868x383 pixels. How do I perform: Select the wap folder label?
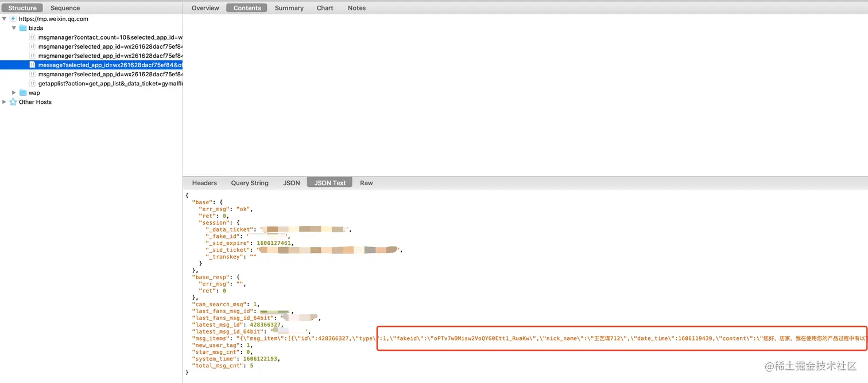pyautogui.click(x=34, y=93)
